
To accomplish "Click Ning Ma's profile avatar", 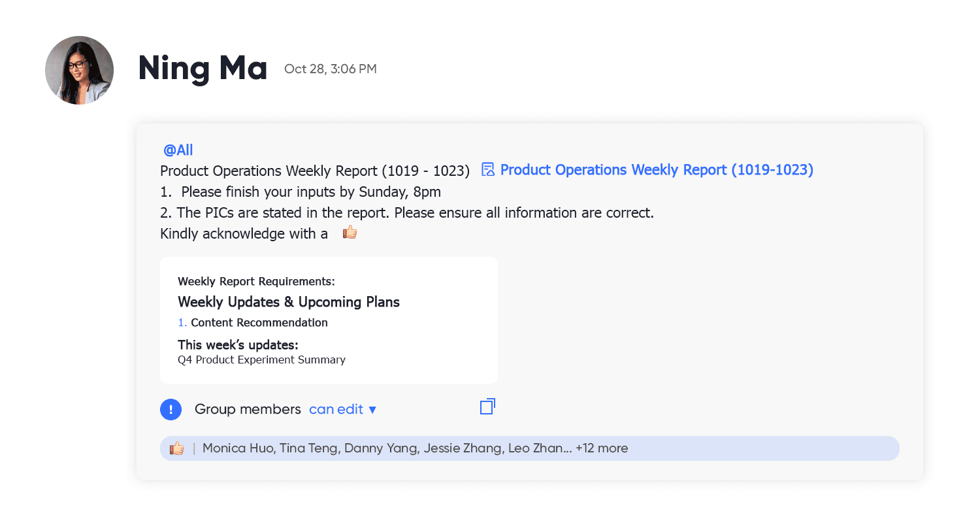I will [79, 70].
